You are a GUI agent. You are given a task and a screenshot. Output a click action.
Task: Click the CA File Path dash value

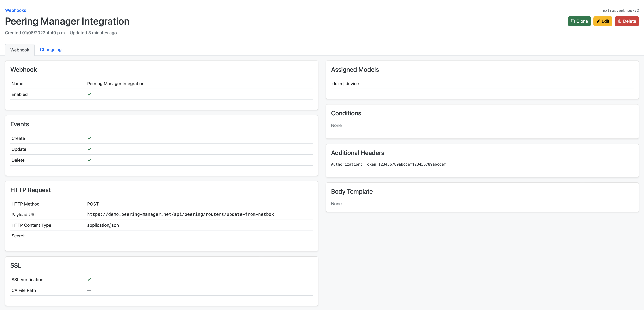click(89, 290)
